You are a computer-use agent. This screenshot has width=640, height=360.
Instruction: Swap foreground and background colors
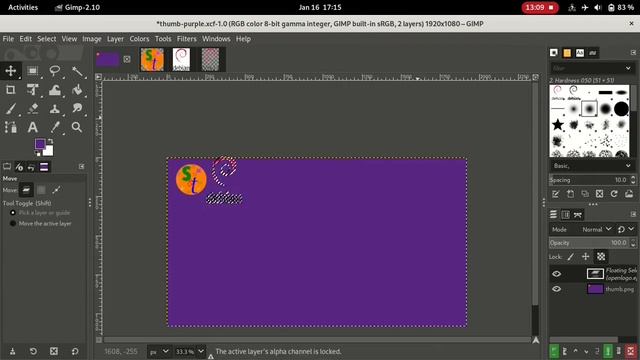point(50,141)
